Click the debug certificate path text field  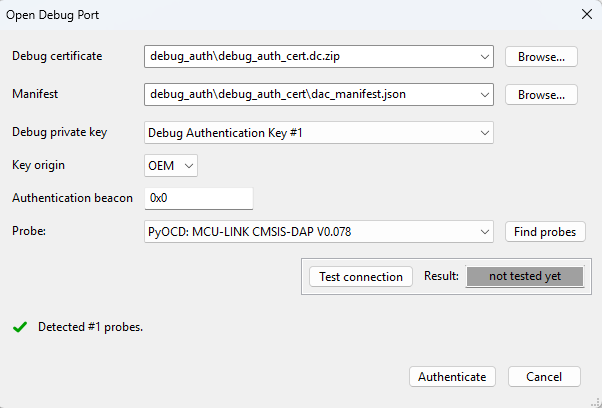[310, 57]
